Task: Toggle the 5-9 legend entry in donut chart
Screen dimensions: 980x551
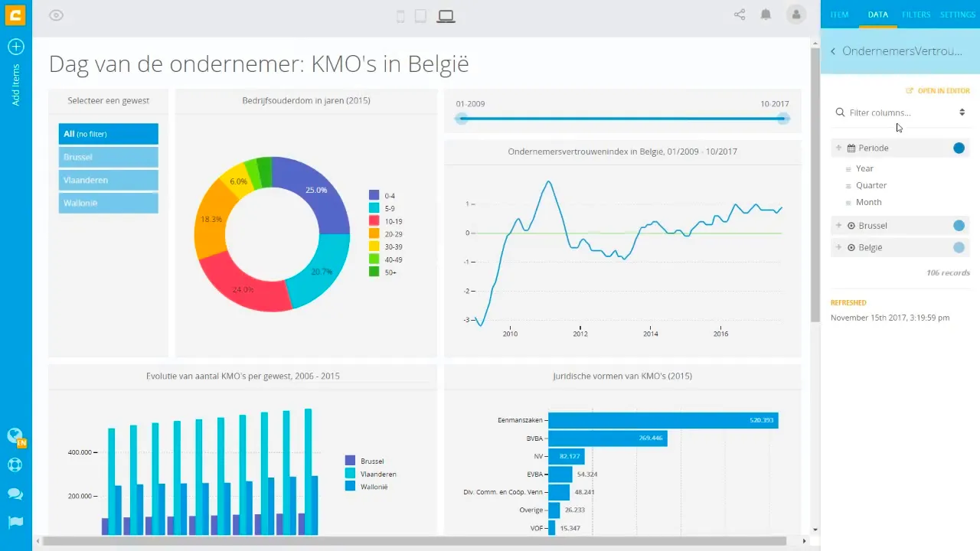Action: coord(382,208)
